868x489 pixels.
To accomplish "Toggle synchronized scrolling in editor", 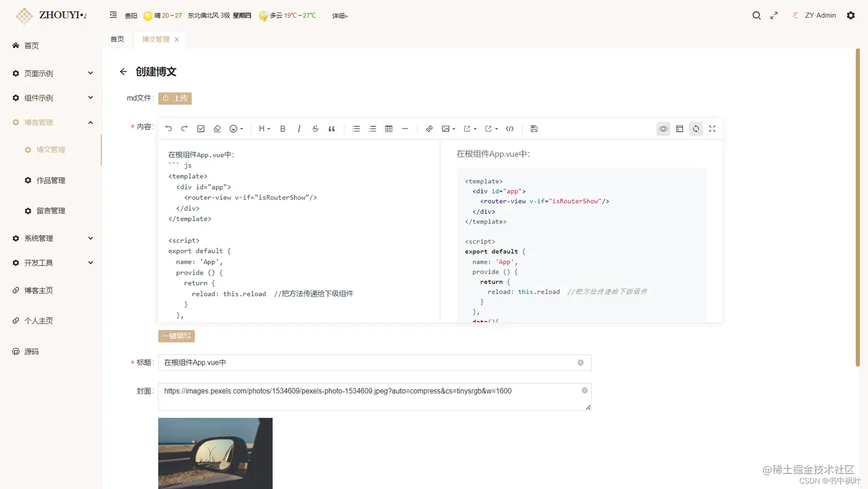I will (x=696, y=129).
